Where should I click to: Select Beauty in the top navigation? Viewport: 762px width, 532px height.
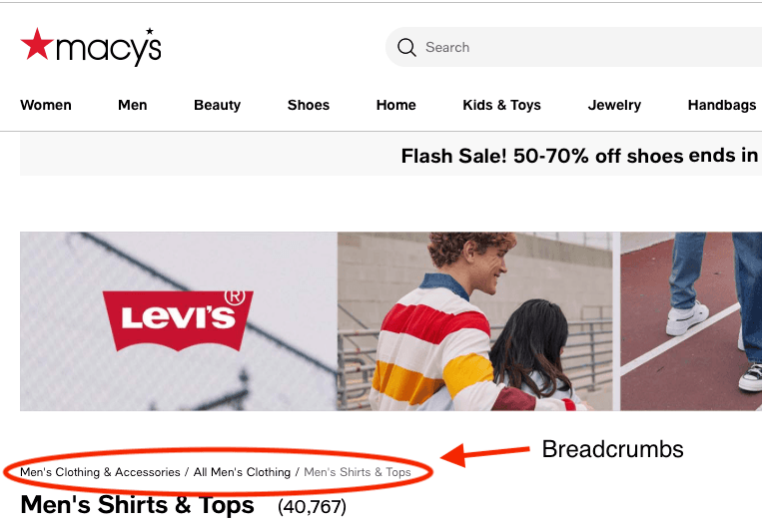click(x=218, y=105)
